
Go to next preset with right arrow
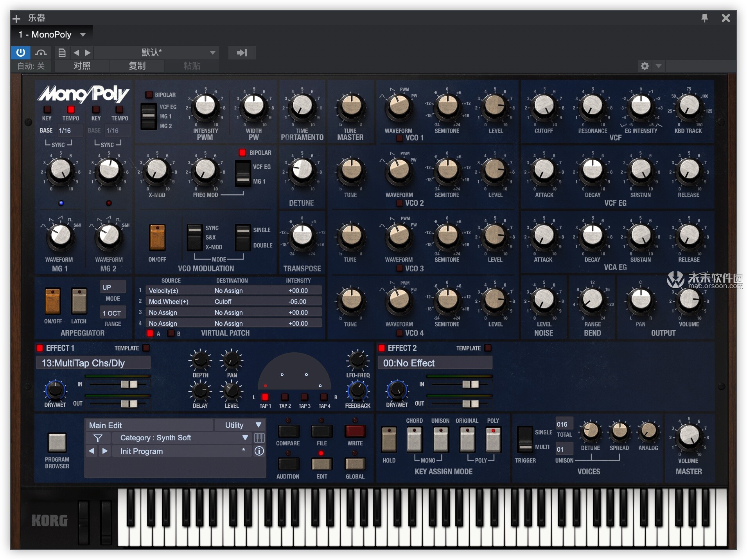tap(88, 52)
